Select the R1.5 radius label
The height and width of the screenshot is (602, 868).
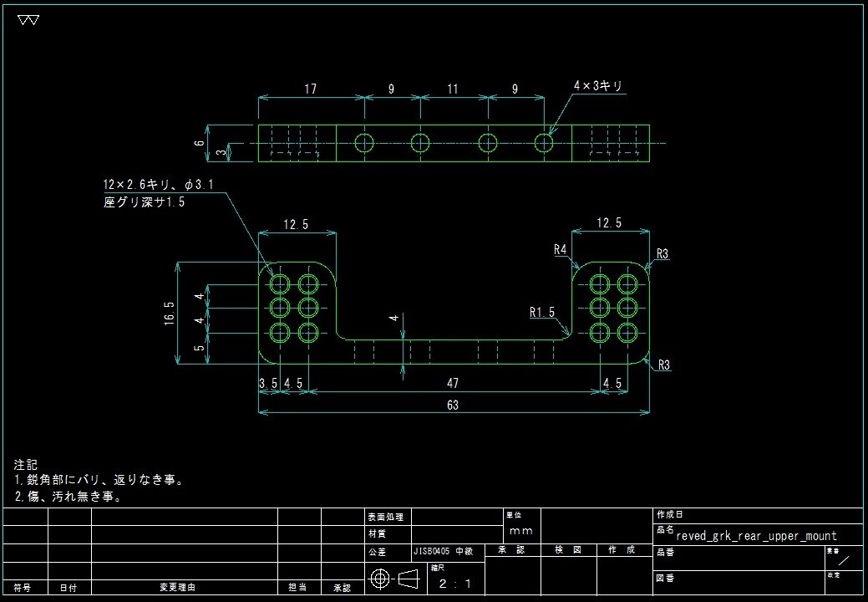[x=542, y=313]
